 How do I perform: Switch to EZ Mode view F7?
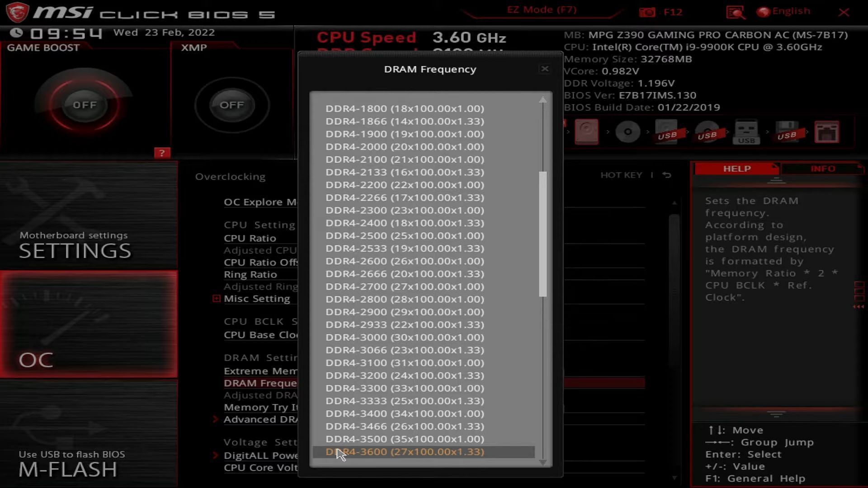541,9
